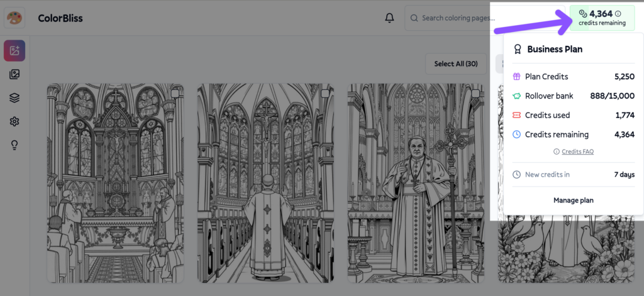Screen dimensions: 644x296
Task: Click the lightbulb ideas icon
Action: pos(14,145)
